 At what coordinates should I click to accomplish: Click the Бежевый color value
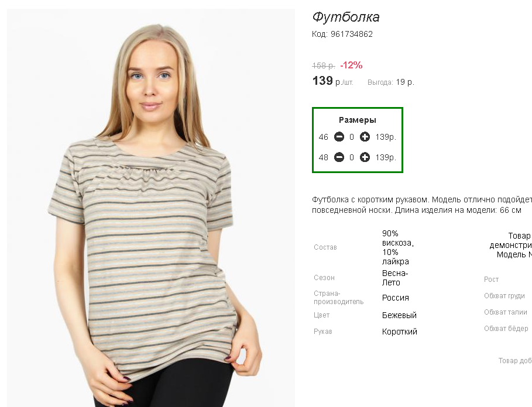tap(399, 315)
